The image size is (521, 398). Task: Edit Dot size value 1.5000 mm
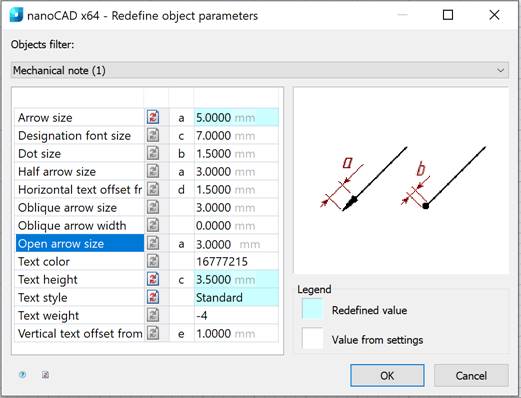236,153
